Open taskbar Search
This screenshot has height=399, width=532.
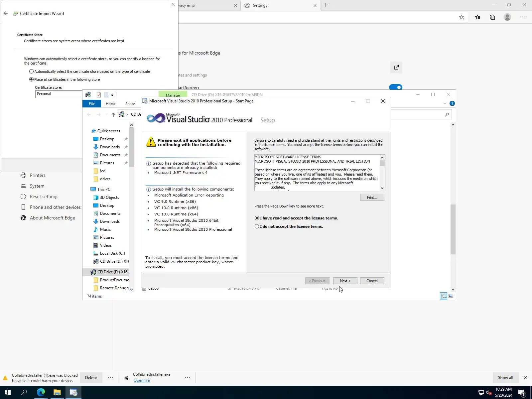[x=24, y=392]
